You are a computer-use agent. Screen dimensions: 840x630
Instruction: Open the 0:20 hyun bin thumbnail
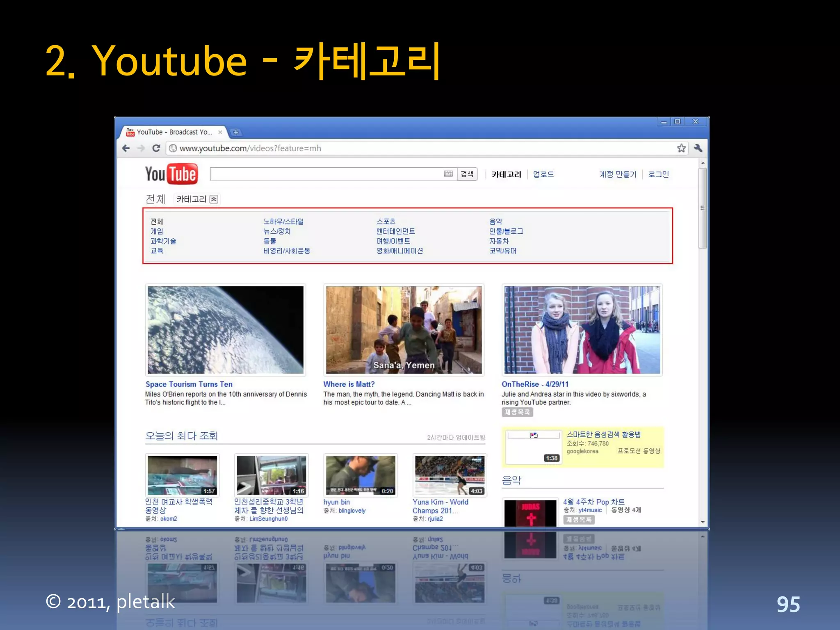tap(361, 475)
